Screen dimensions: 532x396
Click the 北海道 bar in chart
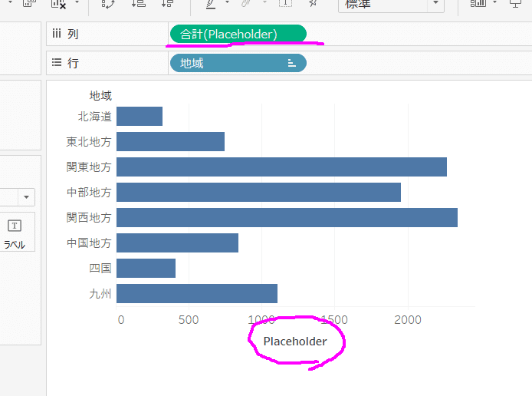coord(140,116)
